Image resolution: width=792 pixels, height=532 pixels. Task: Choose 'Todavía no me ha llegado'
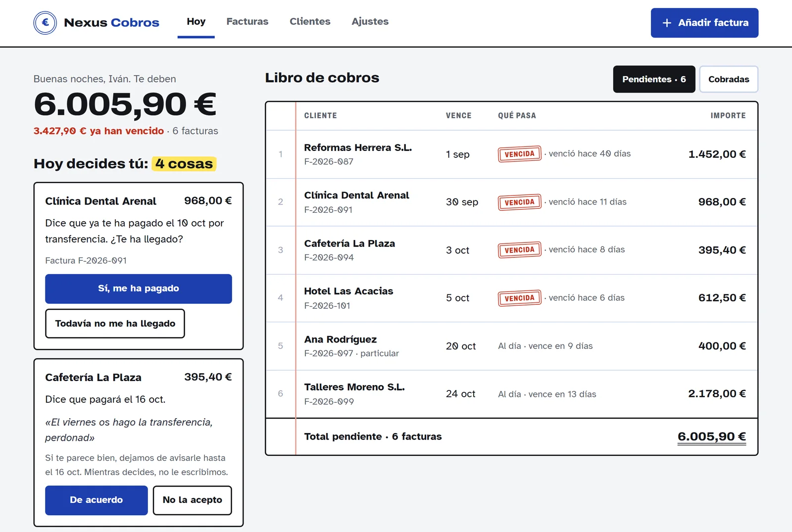click(115, 324)
